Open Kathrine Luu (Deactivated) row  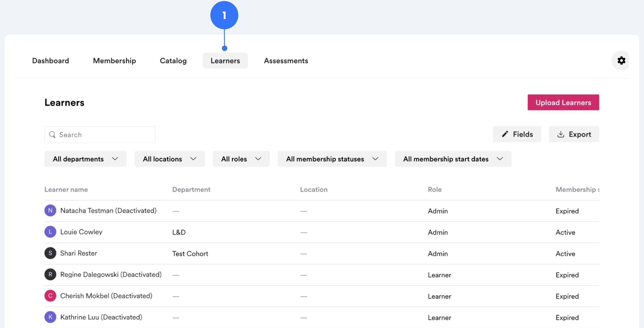click(x=322, y=317)
